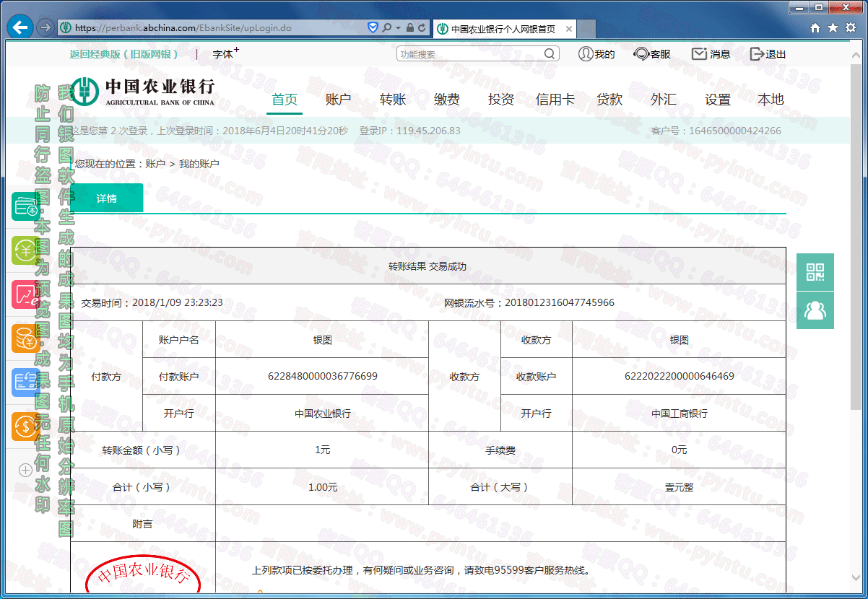Click orange coin stack sidebar icon
The height and width of the screenshot is (599, 868).
[x=26, y=338]
